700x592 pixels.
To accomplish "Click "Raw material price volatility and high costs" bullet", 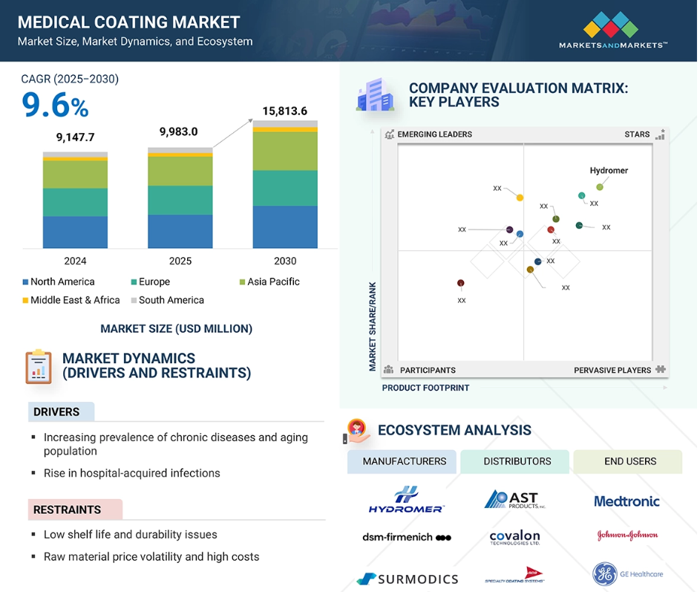I will [x=151, y=556].
